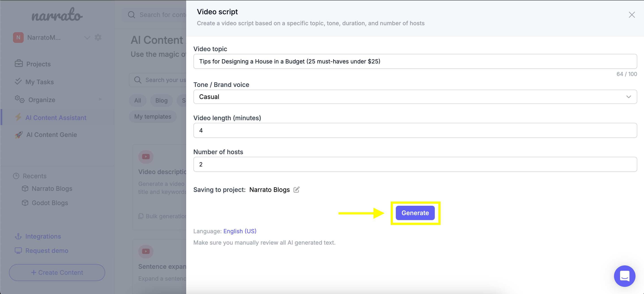Click the Video description YouTube icon
Image resolution: width=644 pixels, height=294 pixels.
146,157
